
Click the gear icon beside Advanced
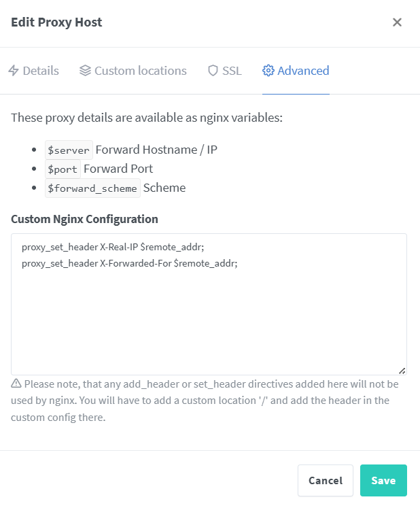pos(268,71)
